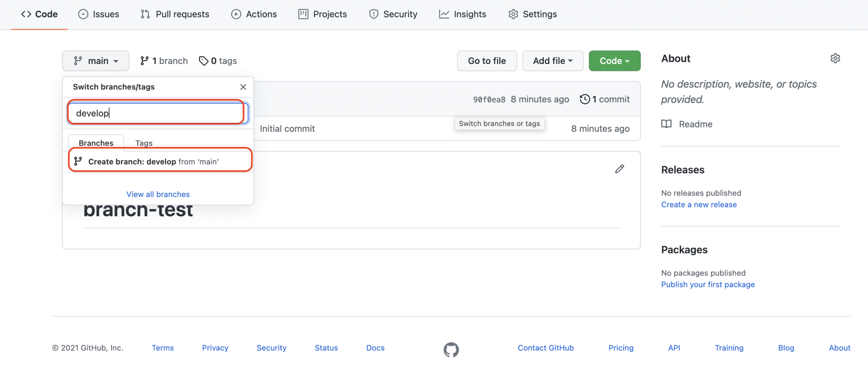Close the Switch branches/tags popup

243,87
